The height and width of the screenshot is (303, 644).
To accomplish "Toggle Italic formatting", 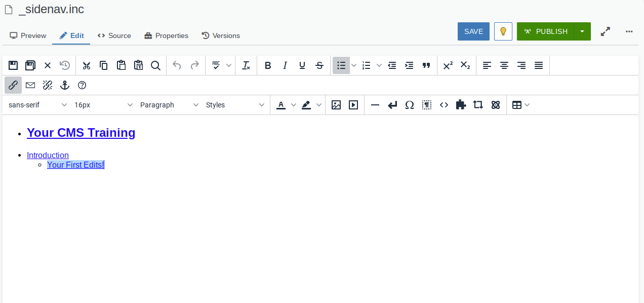I will 285,65.
